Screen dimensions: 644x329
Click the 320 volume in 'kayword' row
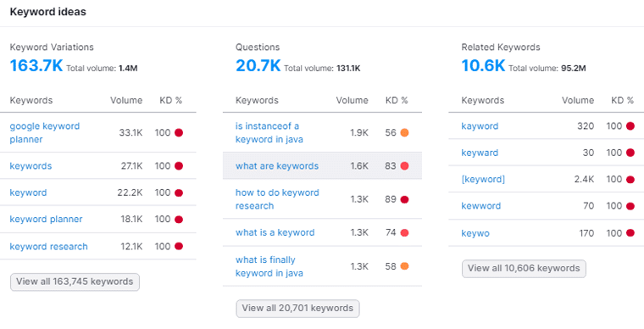pos(586,126)
